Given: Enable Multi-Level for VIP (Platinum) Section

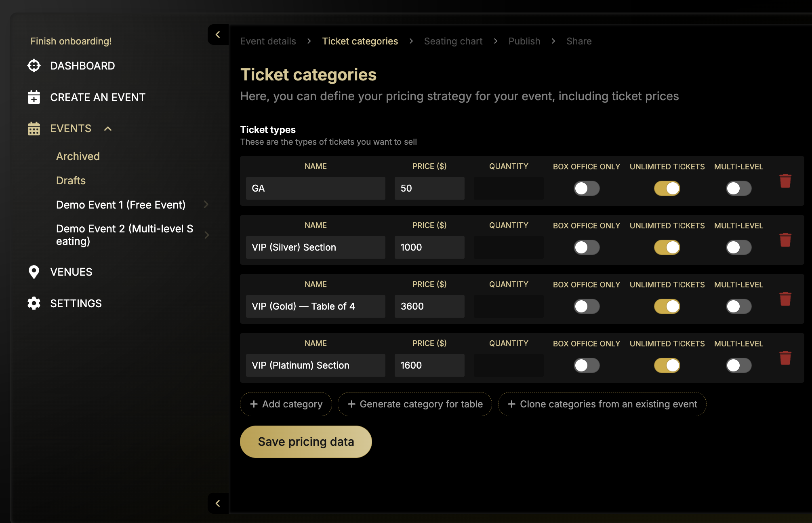Looking at the screenshot, I should (738, 365).
